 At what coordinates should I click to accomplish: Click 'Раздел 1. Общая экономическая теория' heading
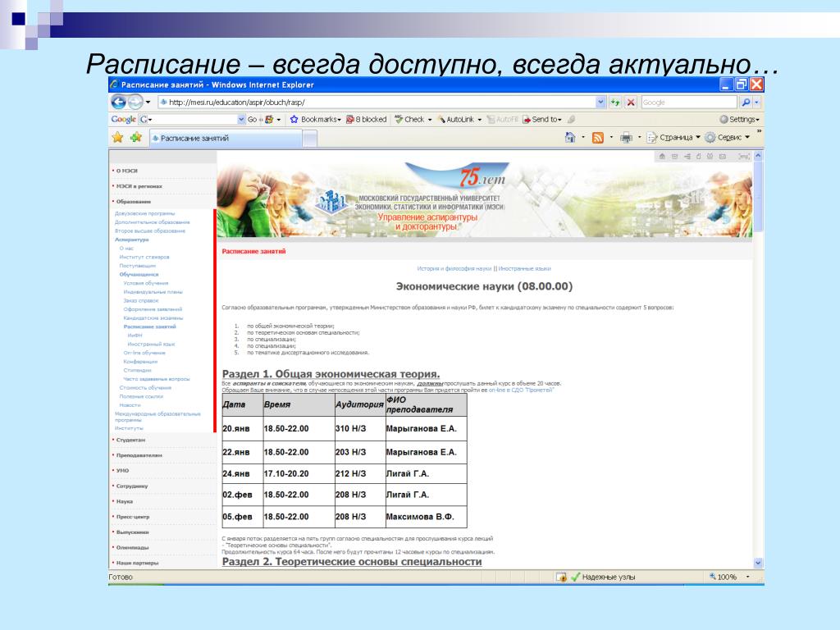pyautogui.click(x=331, y=374)
